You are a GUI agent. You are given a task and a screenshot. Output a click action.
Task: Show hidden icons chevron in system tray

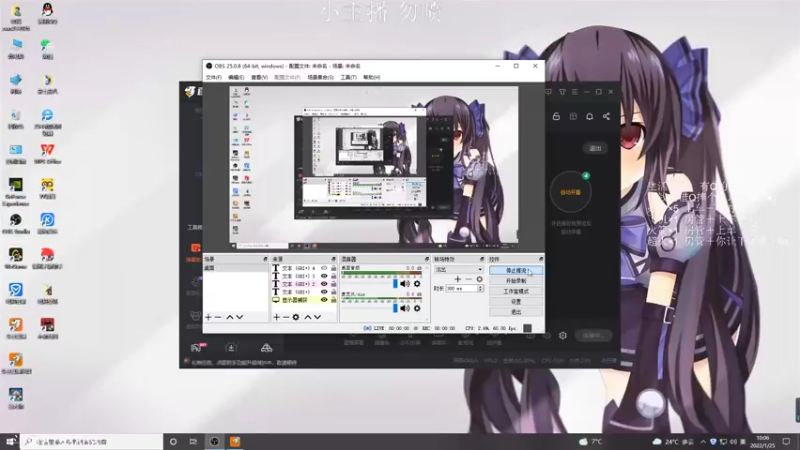tap(703, 442)
